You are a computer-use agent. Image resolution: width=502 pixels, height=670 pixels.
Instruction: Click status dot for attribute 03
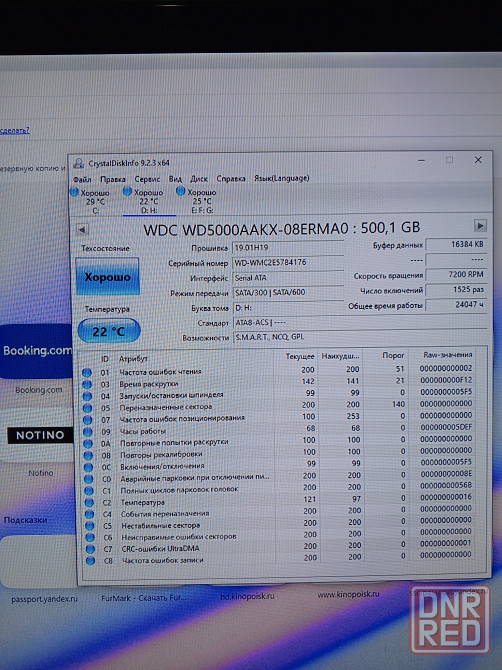point(87,385)
